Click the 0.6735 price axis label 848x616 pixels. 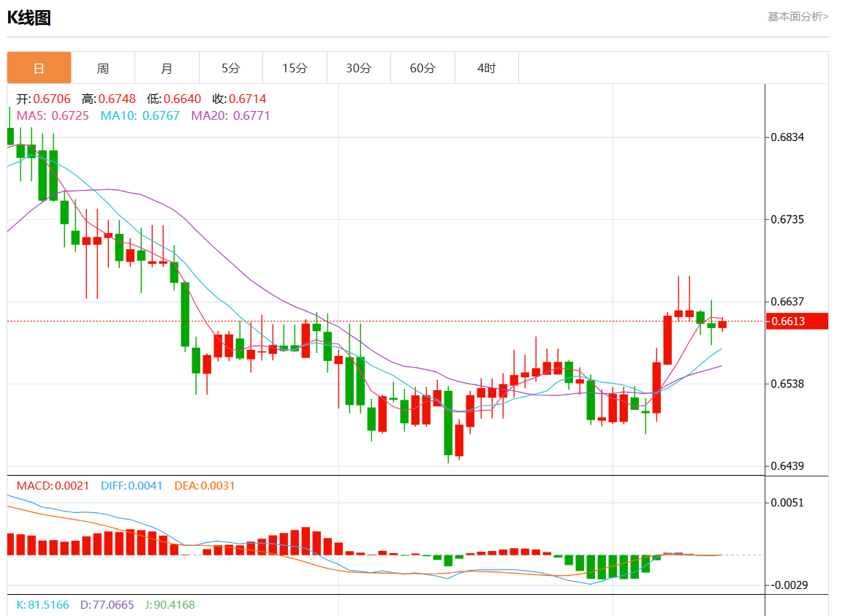click(x=787, y=219)
